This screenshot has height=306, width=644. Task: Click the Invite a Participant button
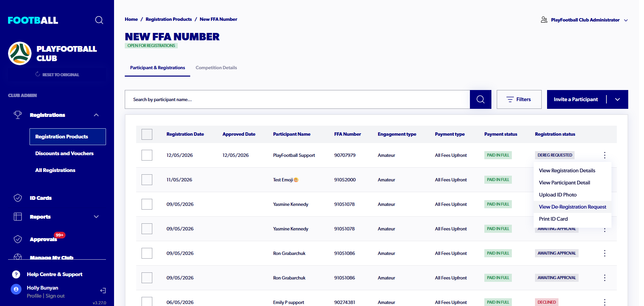click(x=576, y=99)
